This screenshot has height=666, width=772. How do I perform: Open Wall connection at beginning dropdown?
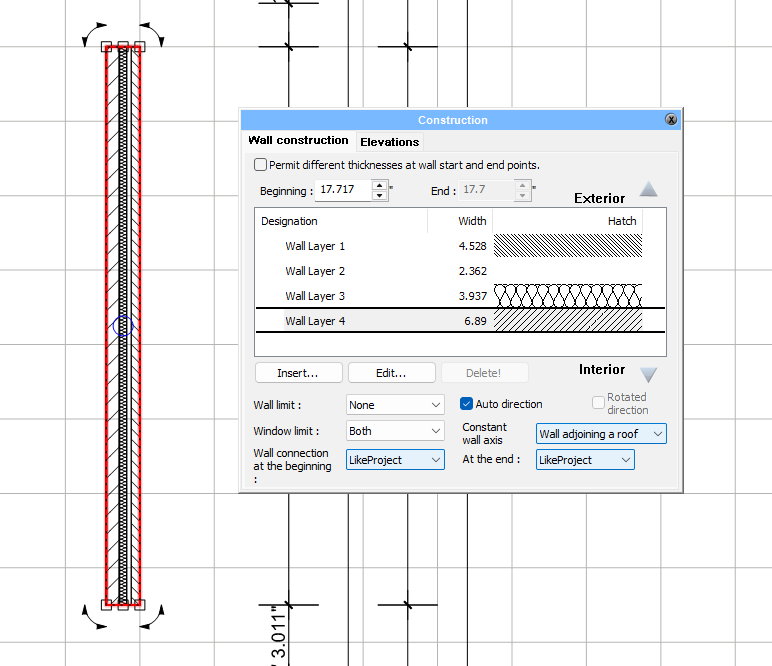click(395, 460)
